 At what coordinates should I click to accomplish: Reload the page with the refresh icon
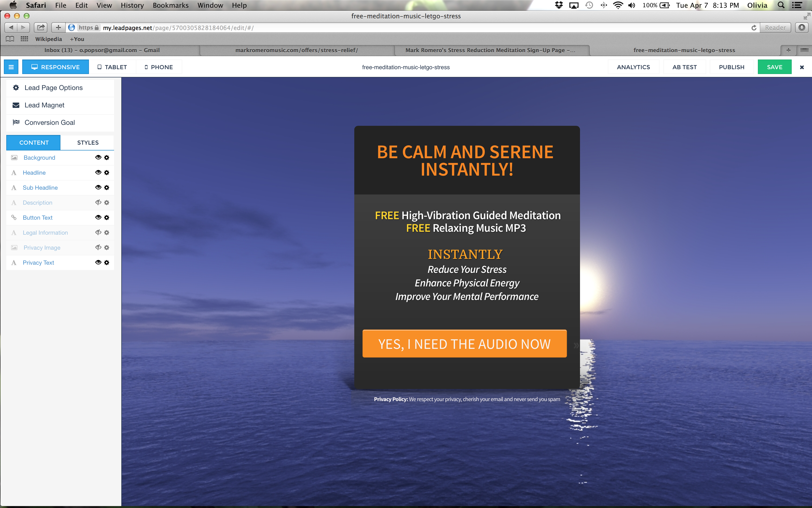click(x=754, y=28)
